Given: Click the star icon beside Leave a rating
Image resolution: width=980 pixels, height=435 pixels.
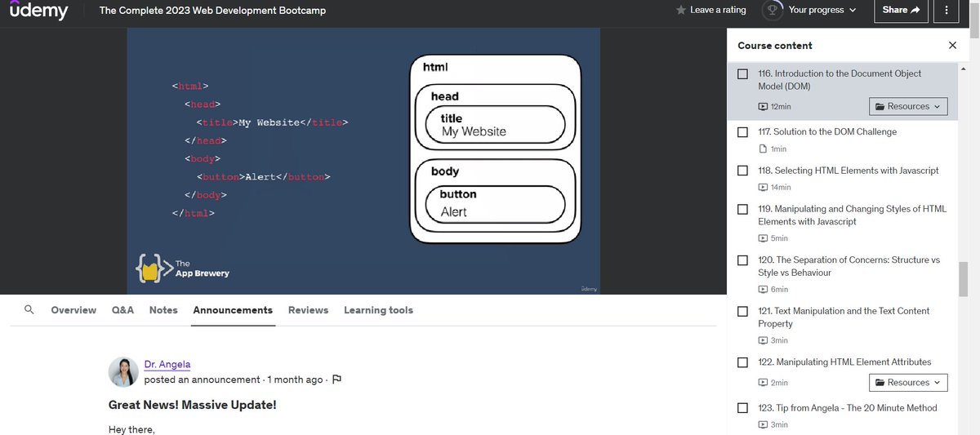Looking at the screenshot, I should (681, 10).
